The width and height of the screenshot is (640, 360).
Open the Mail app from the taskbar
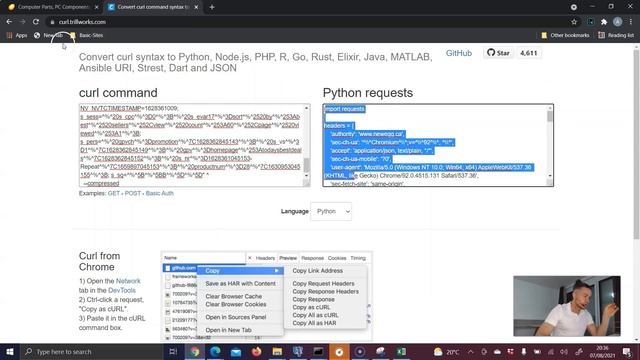236,351
